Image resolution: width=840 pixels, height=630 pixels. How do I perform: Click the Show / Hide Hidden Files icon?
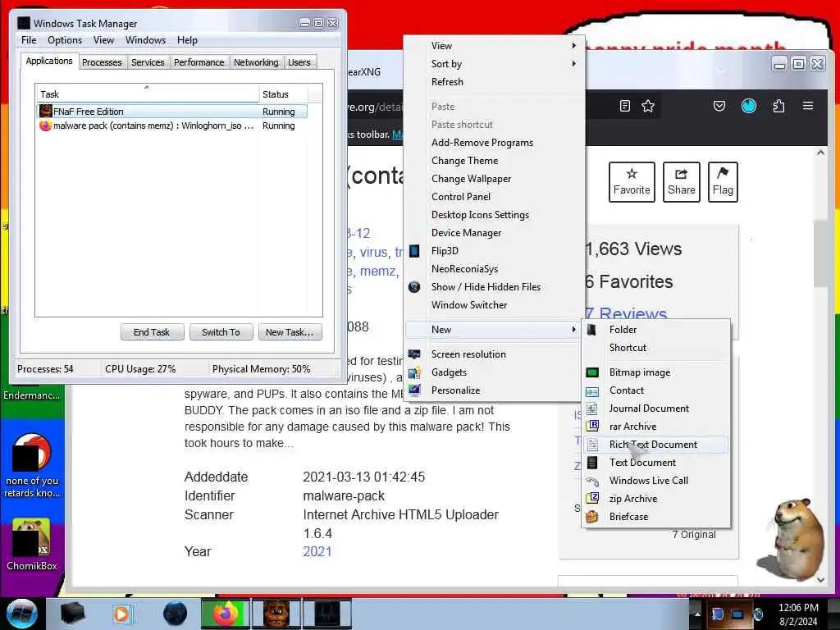(414, 286)
